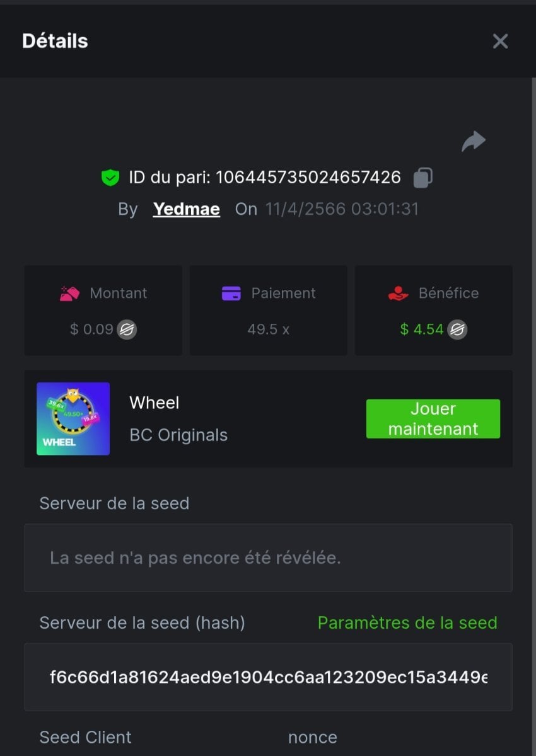Click the currency coin beside $ 0.09
This screenshot has width=536, height=756.
tap(127, 329)
